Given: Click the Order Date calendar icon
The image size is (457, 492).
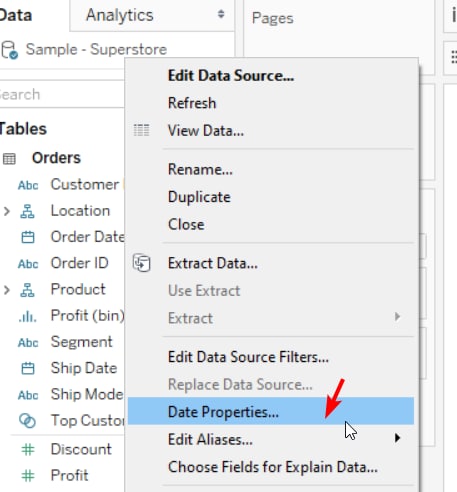Looking at the screenshot, I should (x=28, y=237).
